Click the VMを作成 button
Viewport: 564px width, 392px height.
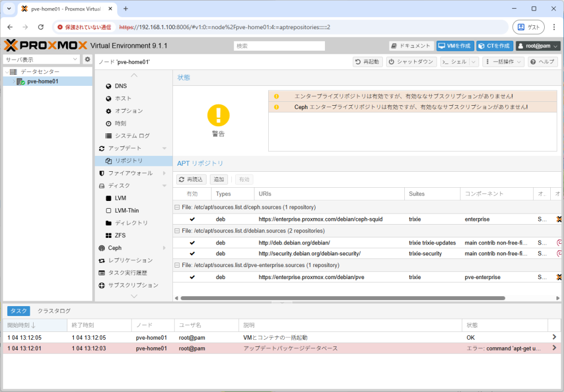click(455, 46)
